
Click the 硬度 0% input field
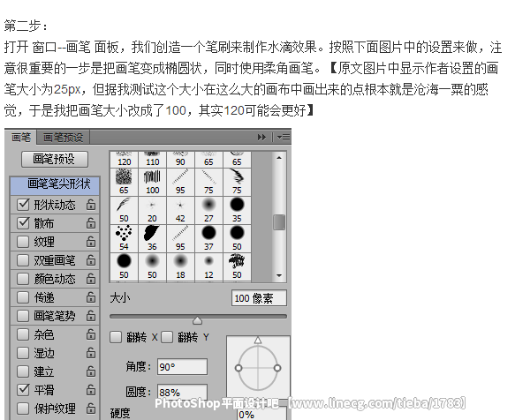261,414
